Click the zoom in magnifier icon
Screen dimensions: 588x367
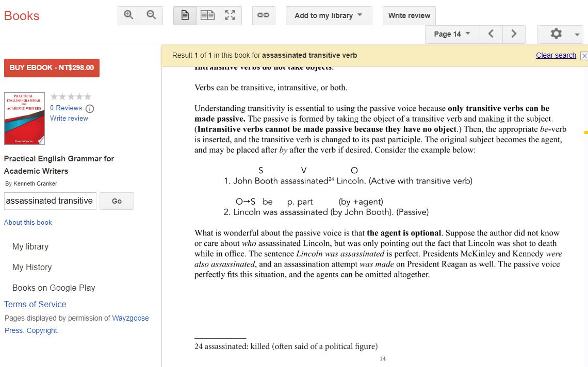point(129,15)
